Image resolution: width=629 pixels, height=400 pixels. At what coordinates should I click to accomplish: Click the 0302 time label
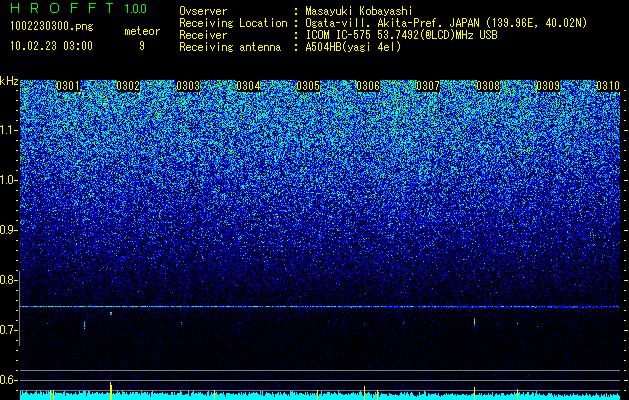(128, 86)
